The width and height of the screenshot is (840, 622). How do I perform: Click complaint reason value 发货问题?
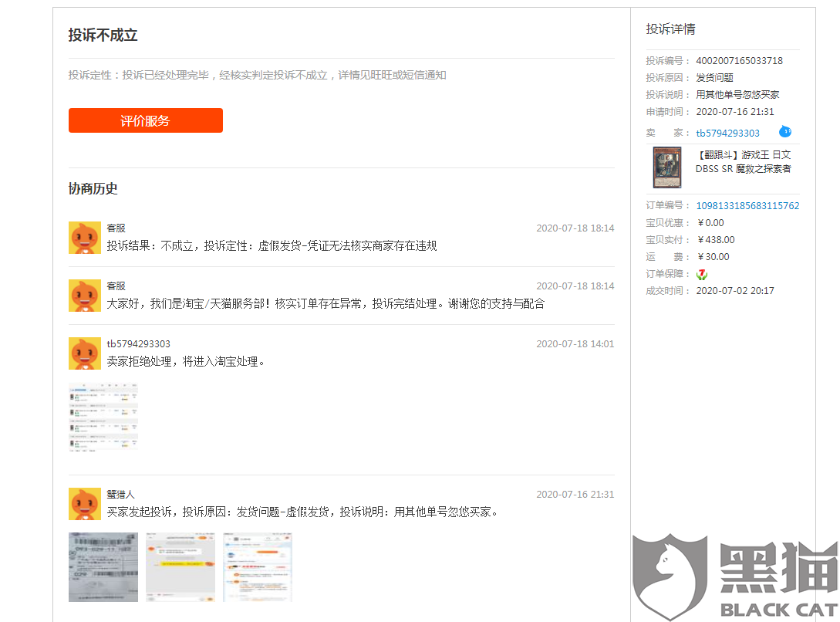point(714,78)
